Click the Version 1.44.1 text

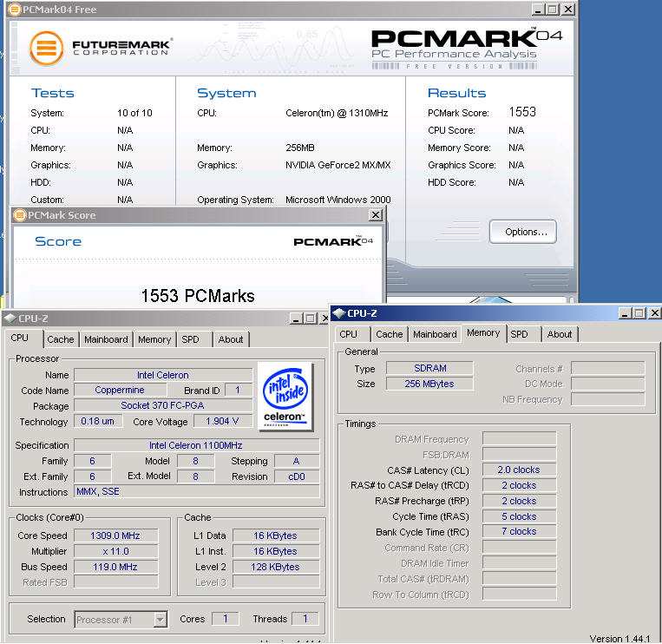point(619,639)
